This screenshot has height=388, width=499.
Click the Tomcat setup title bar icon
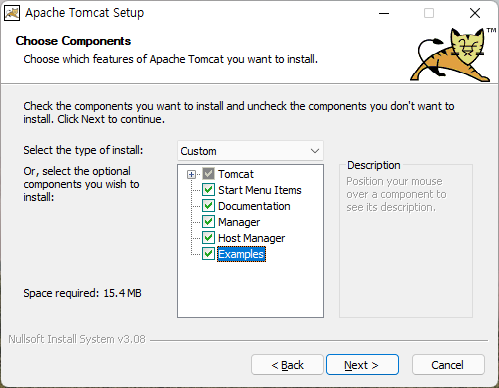(12, 13)
